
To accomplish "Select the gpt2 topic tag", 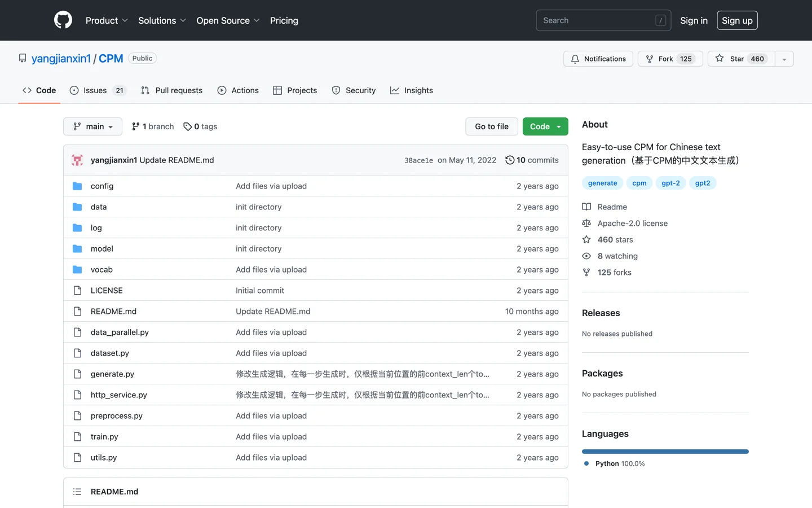I will pos(703,183).
